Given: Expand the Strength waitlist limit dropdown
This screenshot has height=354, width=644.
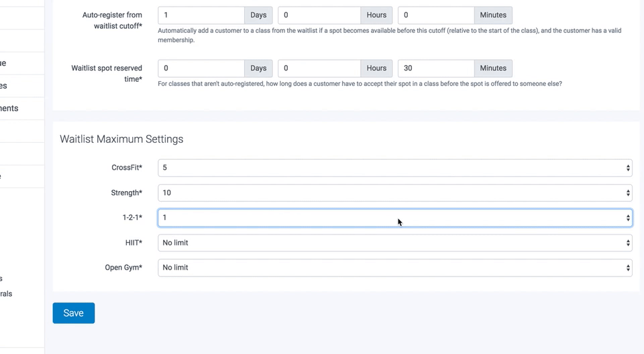Looking at the screenshot, I should (x=394, y=193).
